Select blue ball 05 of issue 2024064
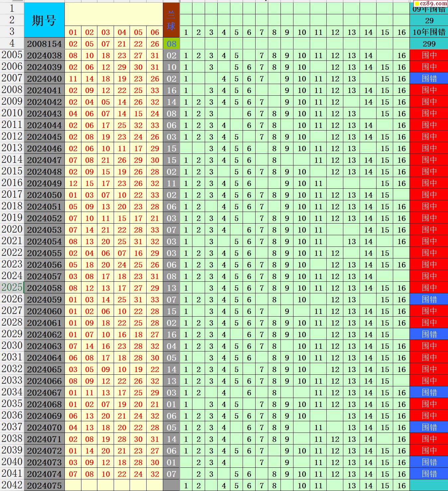 (171, 357)
